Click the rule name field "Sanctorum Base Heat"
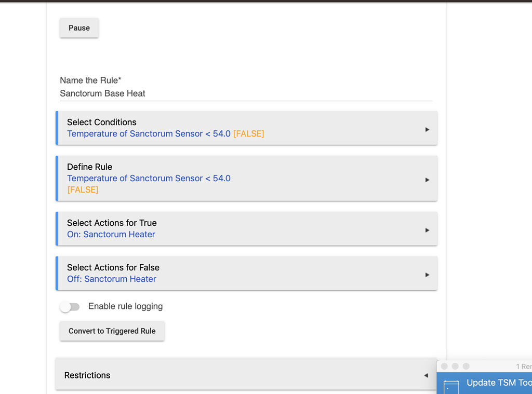532x394 pixels. (x=102, y=94)
